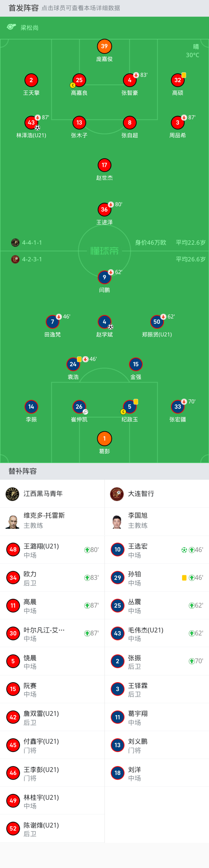Viewport: 209px width, 868px height.
Task: Select substitute 叶尔凡江 number 30 row
Action: [x=52, y=633]
